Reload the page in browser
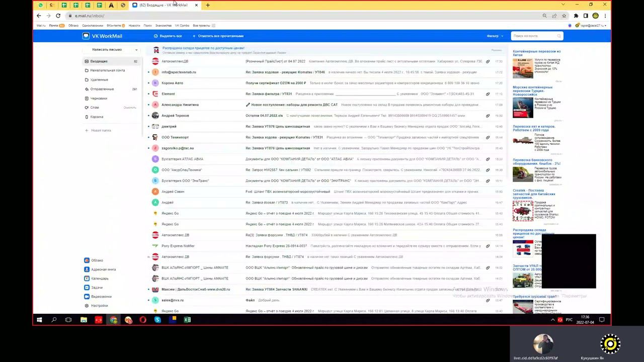Screen dimensions: 644x362 (58, 16)
